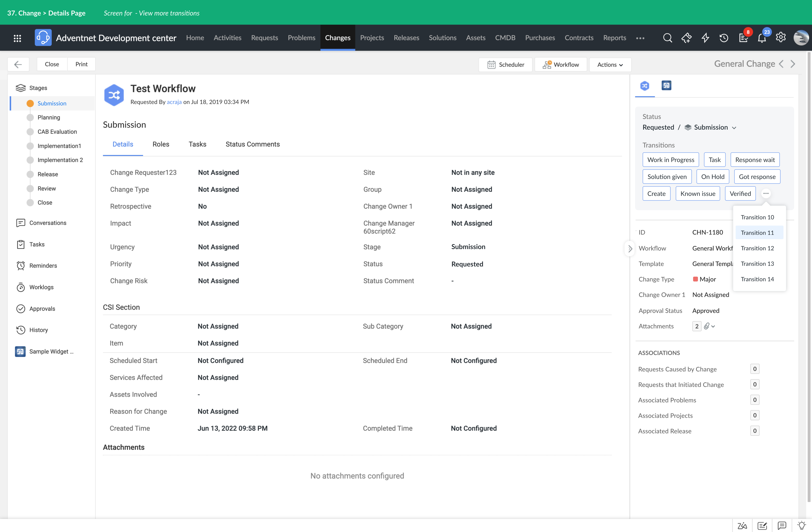This screenshot has width=812, height=532.
Task: Switch to the Roles tab
Action: pos(161,144)
